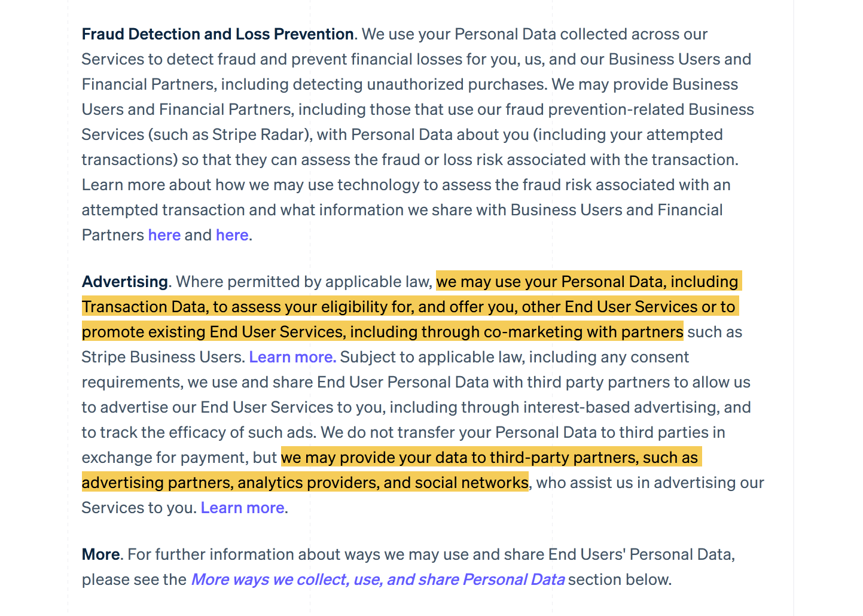Click the closing words "section below."
The width and height of the screenshot is (863, 616).
click(620, 580)
